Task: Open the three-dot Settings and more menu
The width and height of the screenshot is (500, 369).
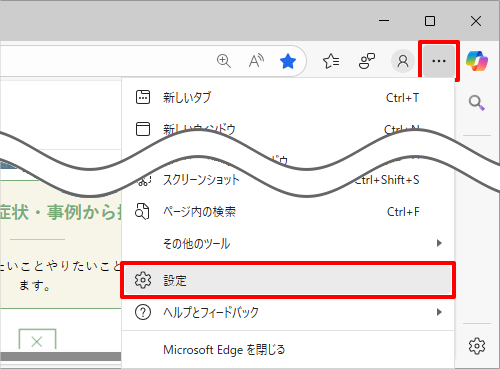Action: pos(439,61)
